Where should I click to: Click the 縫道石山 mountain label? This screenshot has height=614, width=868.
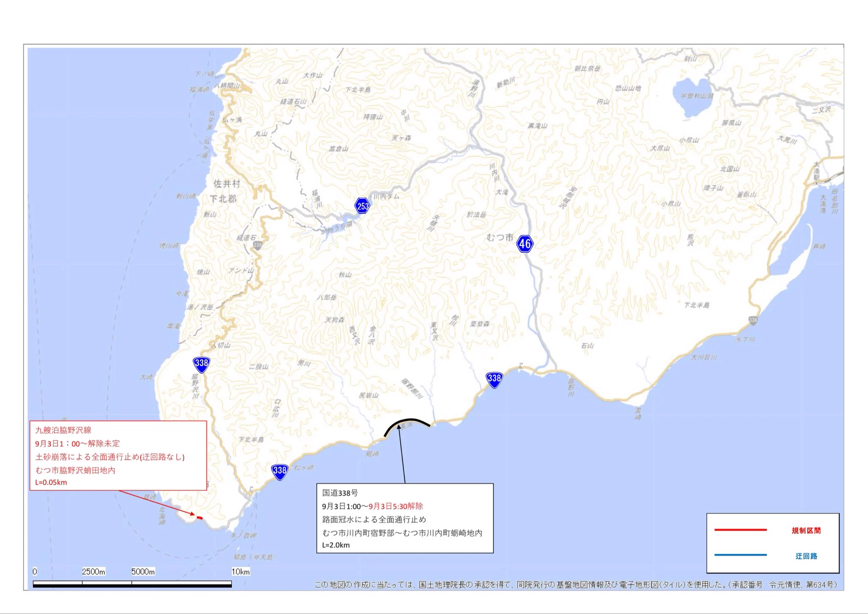[293, 102]
